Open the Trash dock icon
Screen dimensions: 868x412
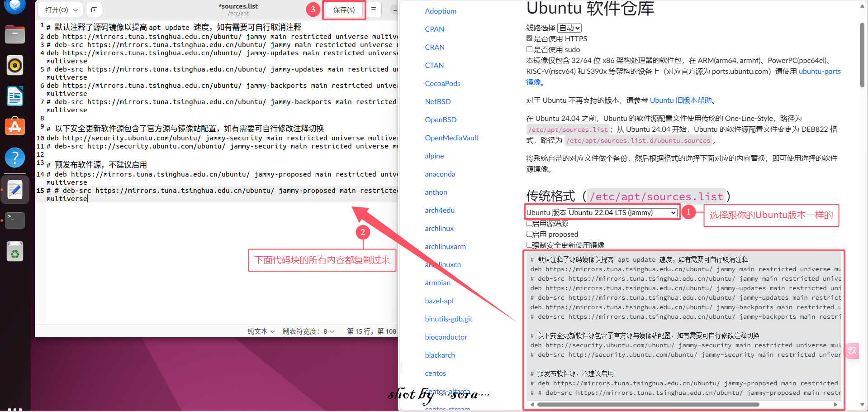click(15, 251)
